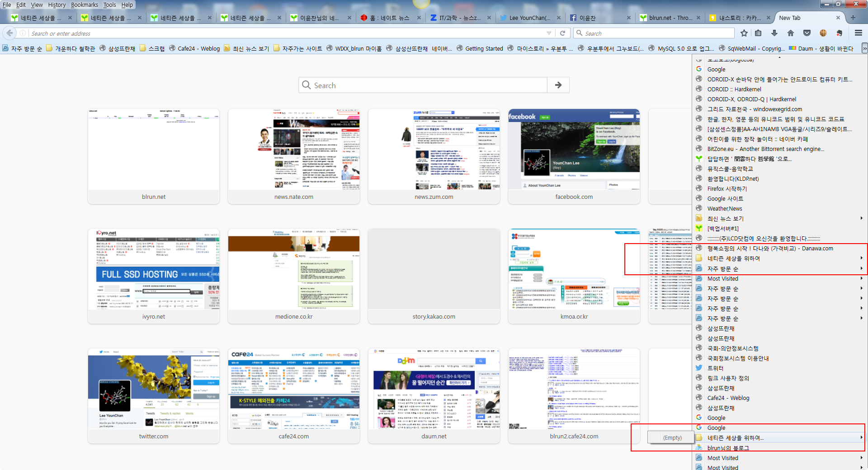
Task: Open the address bar history dropdown arrow
Action: [549, 33]
